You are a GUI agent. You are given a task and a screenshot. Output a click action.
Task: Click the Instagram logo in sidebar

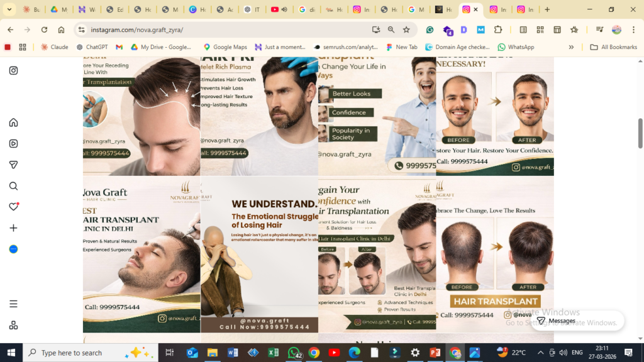[x=13, y=70]
